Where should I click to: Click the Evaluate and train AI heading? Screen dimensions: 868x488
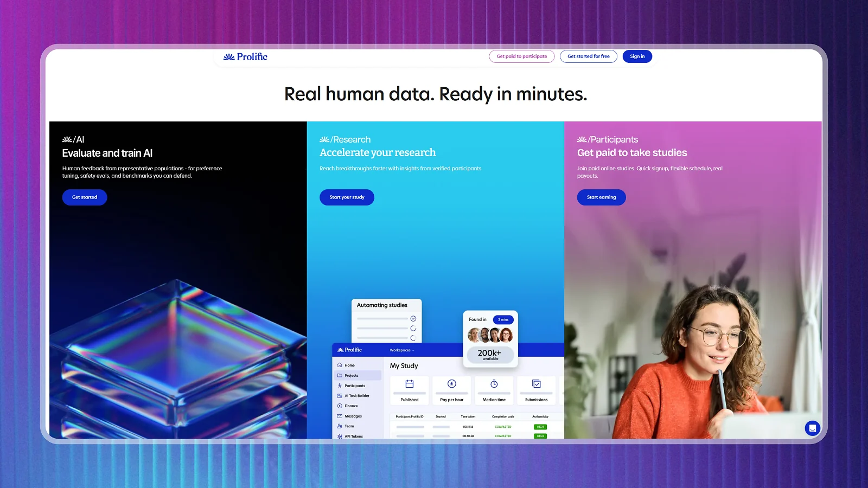coord(107,153)
